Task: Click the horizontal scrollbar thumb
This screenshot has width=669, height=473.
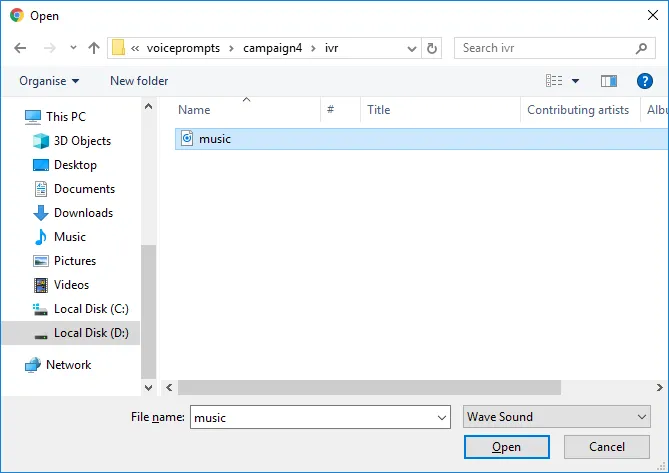Action: (369, 388)
